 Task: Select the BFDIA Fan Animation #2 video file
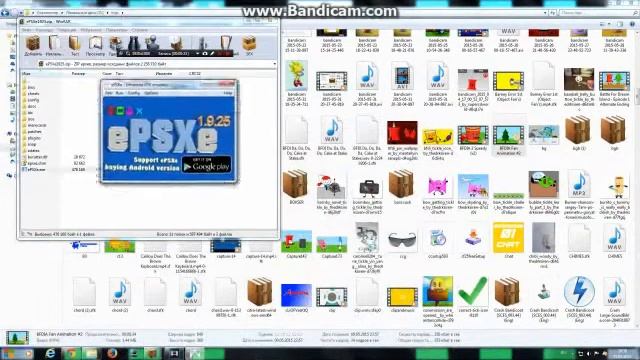(508, 140)
